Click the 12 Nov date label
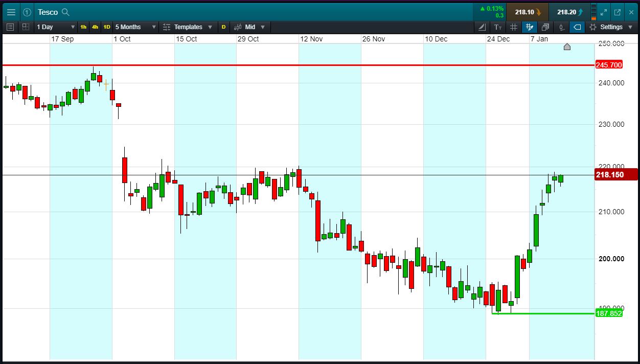 tap(311, 39)
